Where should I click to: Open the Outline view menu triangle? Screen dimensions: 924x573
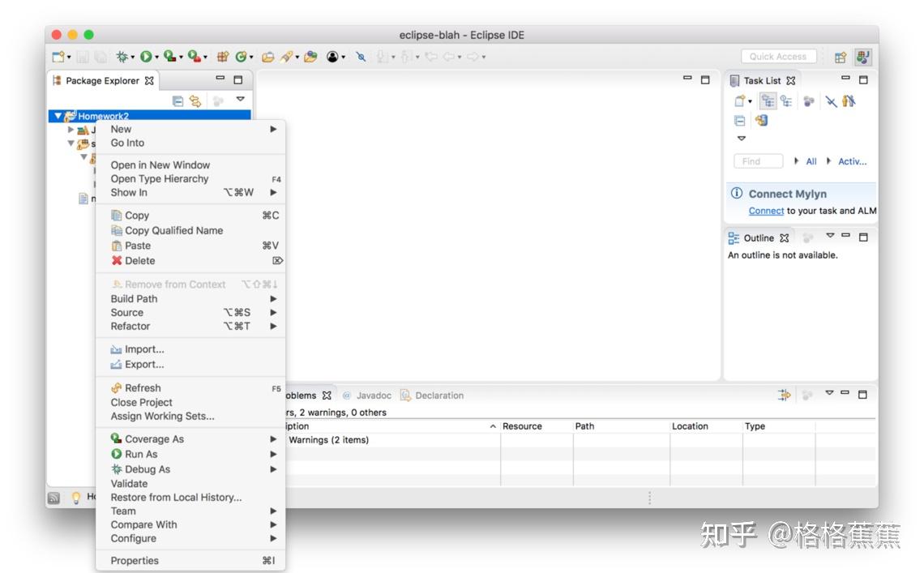(x=830, y=235)
